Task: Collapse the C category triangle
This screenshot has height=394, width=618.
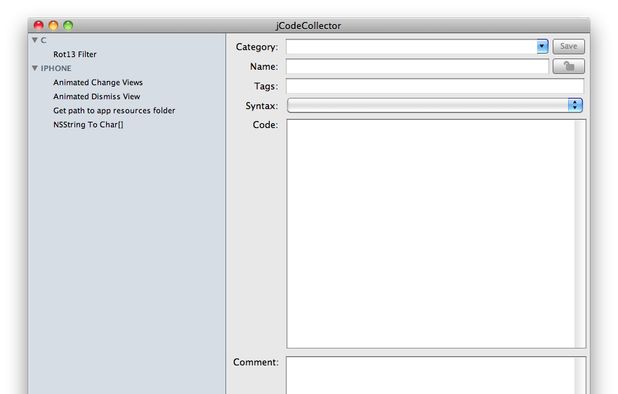Action: [x=35, y=40]
